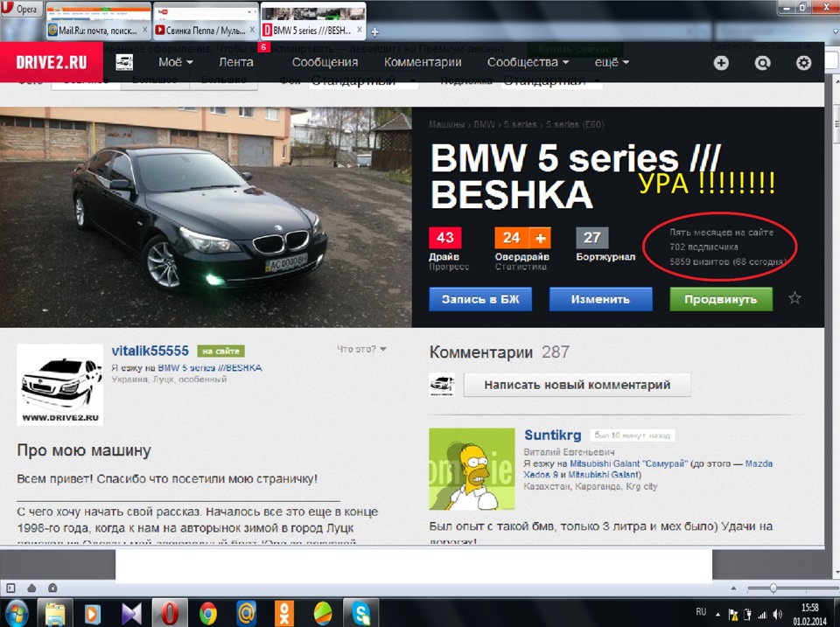Open the green ball taskbar icon
The width and height of the screenshot is (840, 627).
(323, 614)
